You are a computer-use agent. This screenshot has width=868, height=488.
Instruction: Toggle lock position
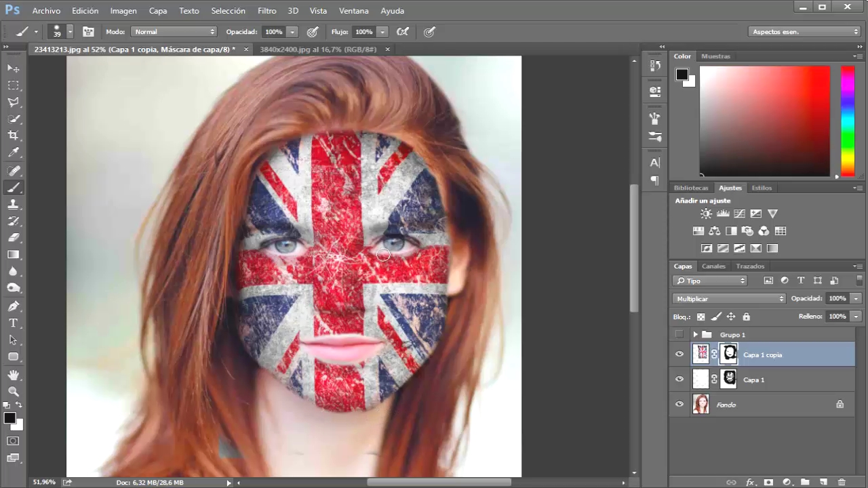731,317
